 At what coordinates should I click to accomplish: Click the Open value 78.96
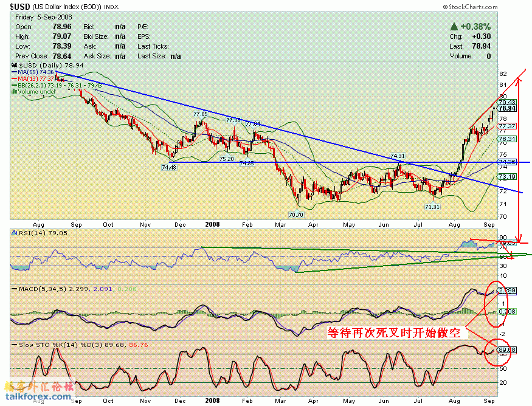(x=62, y=27)
